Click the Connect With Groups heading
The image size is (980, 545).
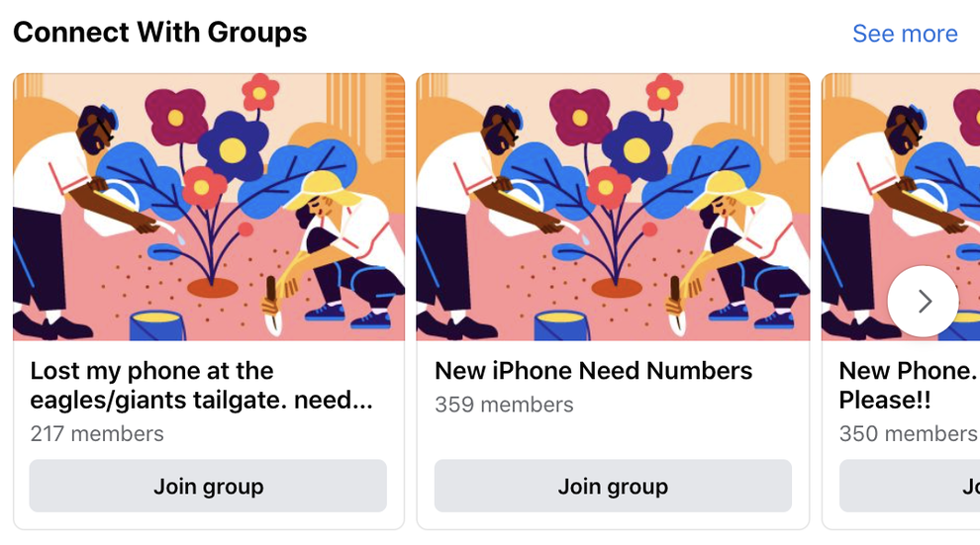pyautogui.click(x=159, y=33)
